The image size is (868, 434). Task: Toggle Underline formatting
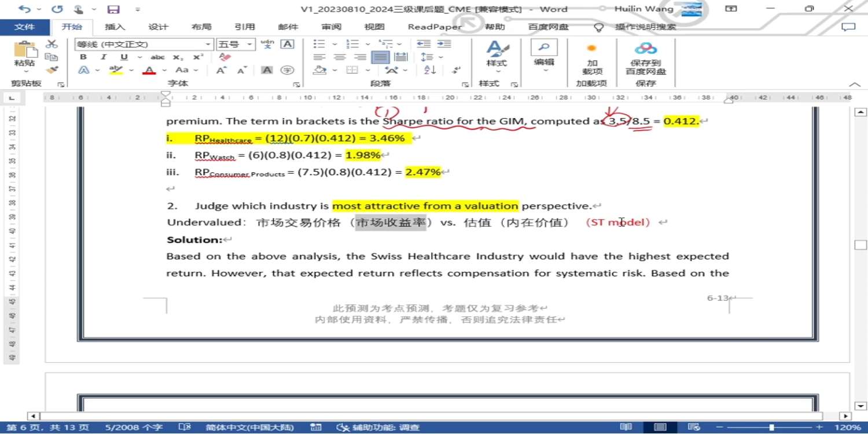click(124, 57)
